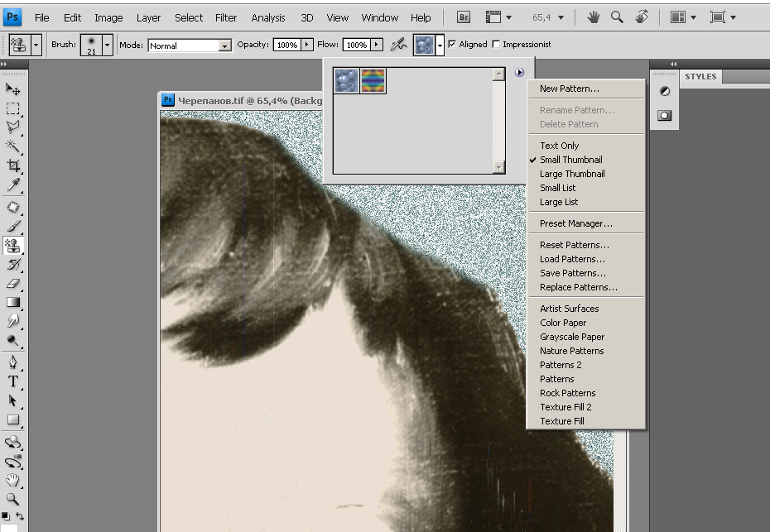Screen dimensions: 770x532
Task: Uncheck the Aligned checkbox
Action: (x=452, y=45)
